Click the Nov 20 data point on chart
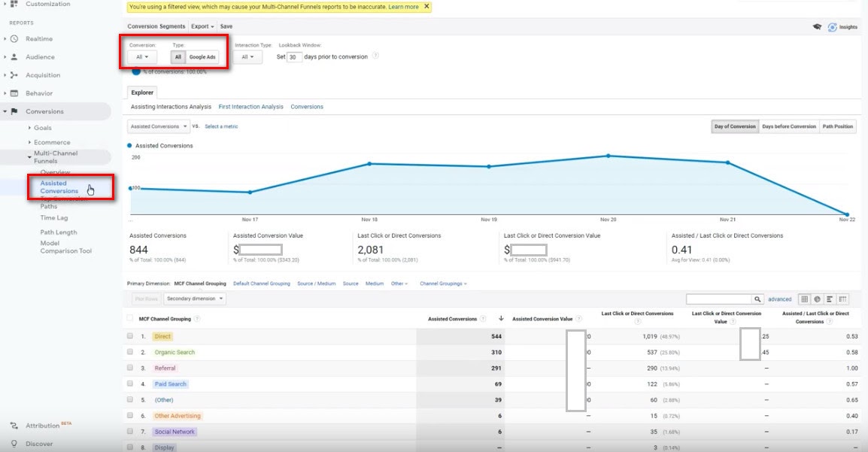 point(609,156)
